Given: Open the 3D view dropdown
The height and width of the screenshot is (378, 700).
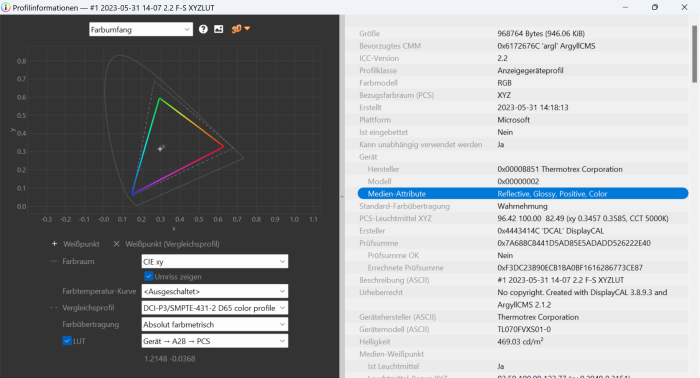Looking at the screenshot, I should [x=240, y=29].
